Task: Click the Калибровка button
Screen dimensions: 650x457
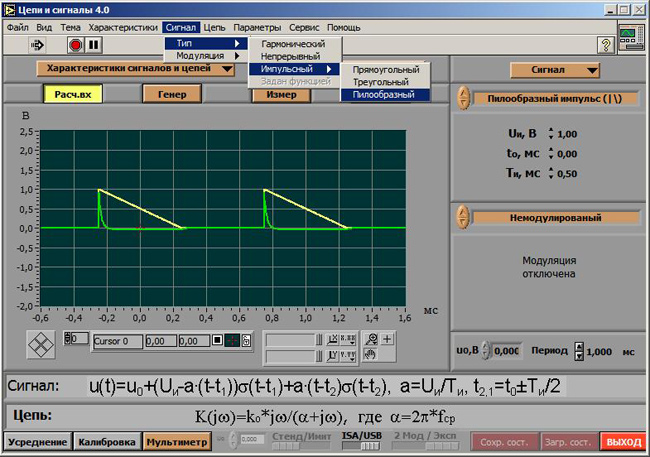Action: coord(107,442)
